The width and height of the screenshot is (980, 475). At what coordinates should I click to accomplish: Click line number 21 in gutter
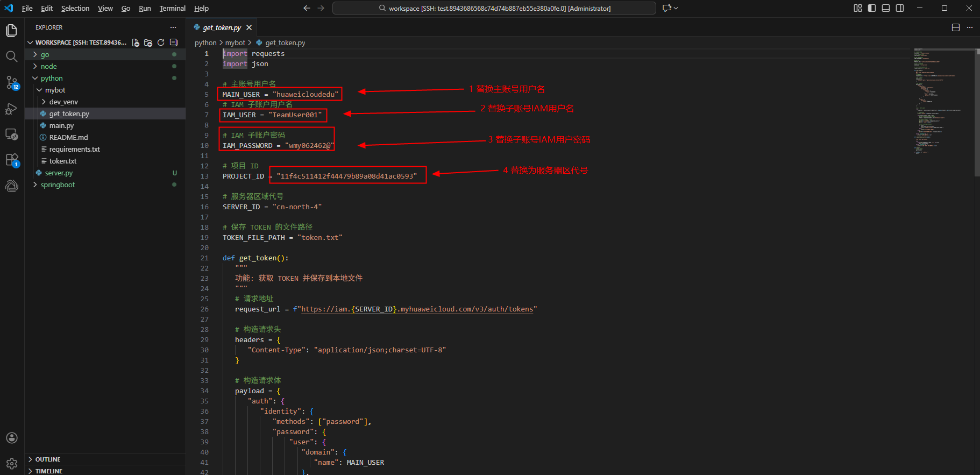tap(204, 258)
